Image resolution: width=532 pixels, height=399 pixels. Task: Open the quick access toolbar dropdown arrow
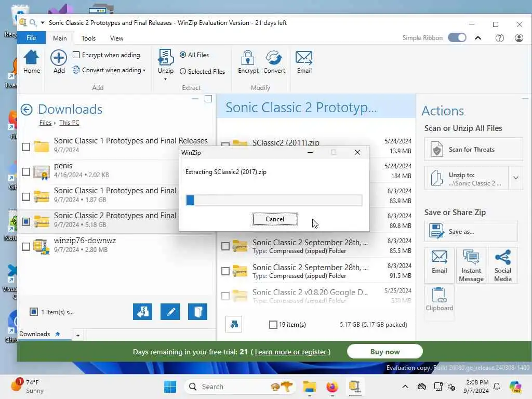pyautogui.click(x=43, y=23)
